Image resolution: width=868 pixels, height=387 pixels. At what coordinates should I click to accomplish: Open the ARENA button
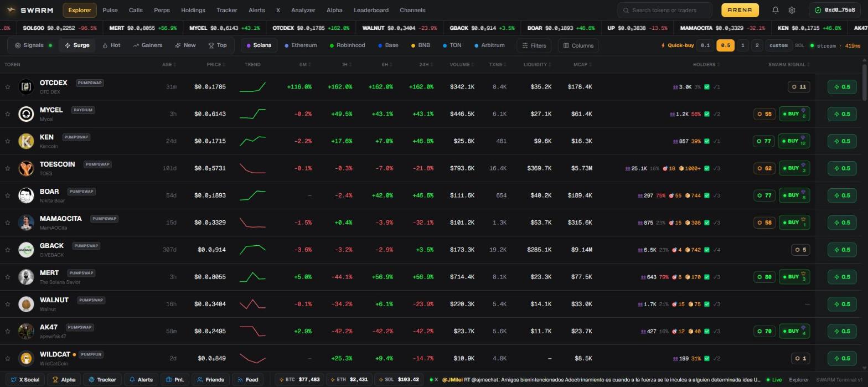point(740,10)
